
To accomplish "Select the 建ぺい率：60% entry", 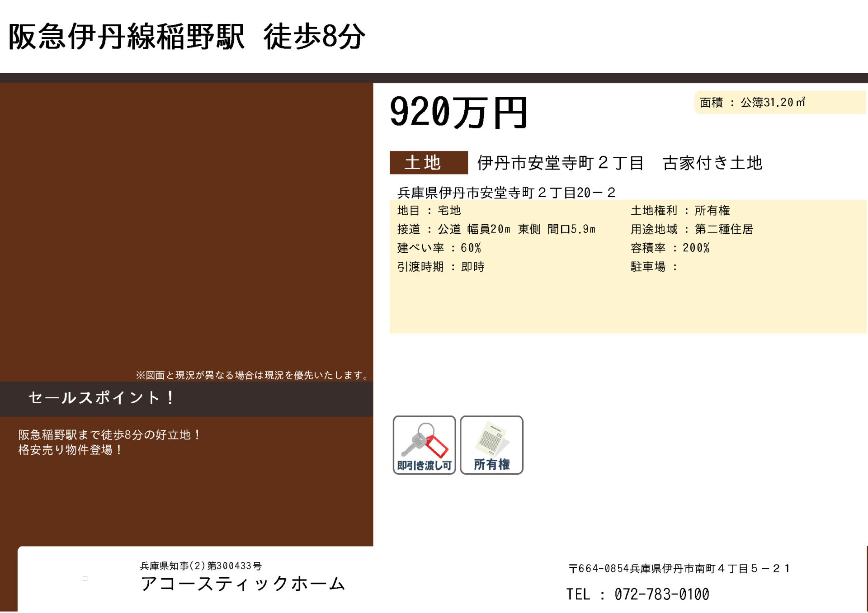I will tap(439, 248).
